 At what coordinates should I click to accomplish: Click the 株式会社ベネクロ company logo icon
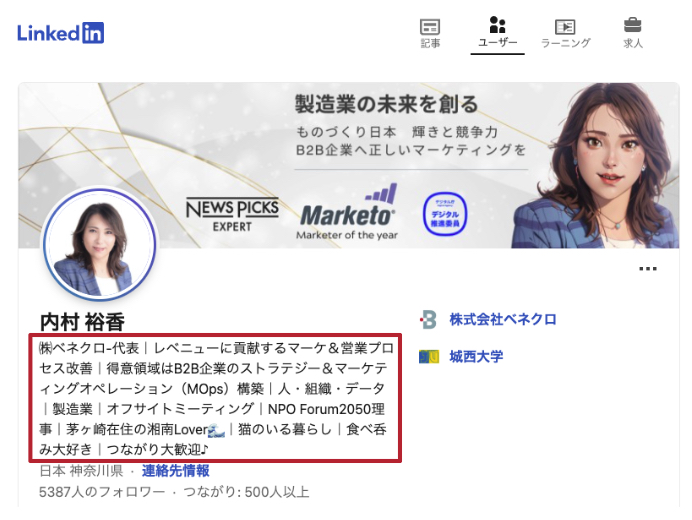click(x=428, y=320)
